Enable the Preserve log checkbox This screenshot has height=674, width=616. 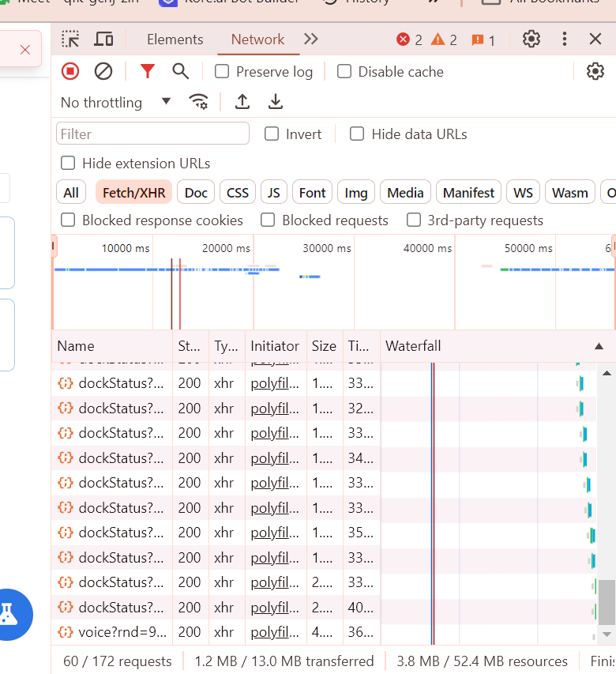tap(223, 72)
